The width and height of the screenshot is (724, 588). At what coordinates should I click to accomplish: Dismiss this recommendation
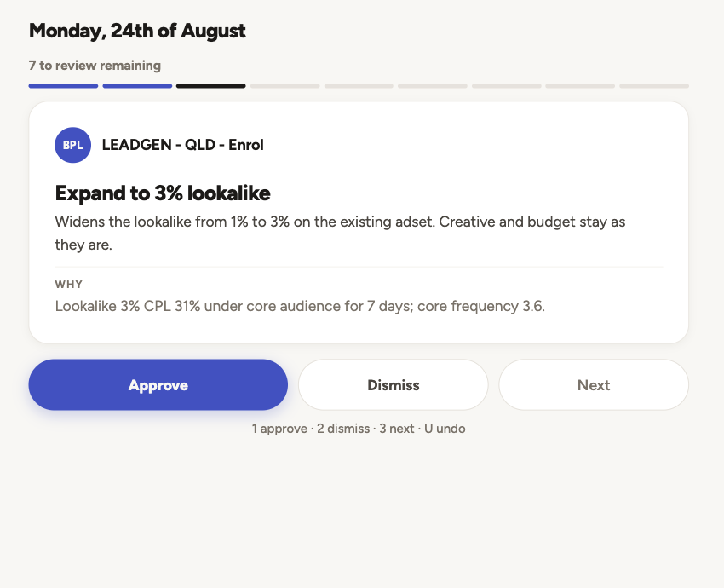(393, 385)
